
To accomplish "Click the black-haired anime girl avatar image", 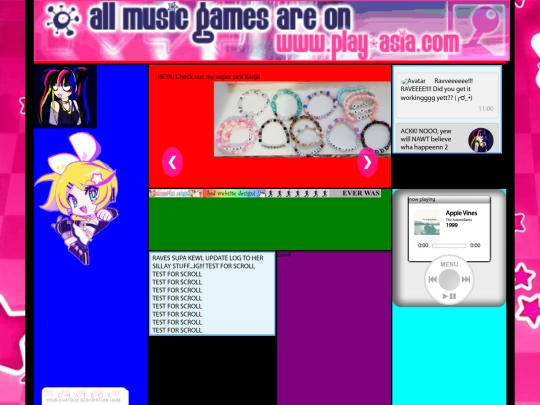I will pyautogui.click(x=65, y=96).
